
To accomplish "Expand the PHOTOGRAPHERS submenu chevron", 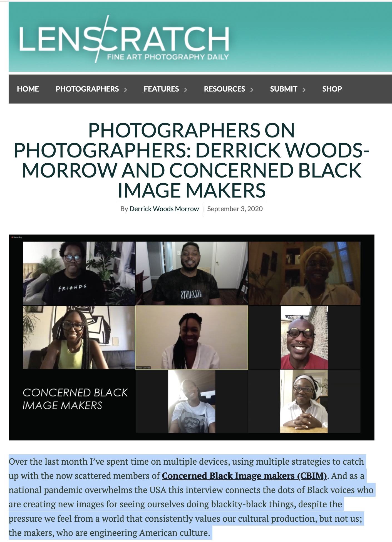I will click(x=125, y=90).
